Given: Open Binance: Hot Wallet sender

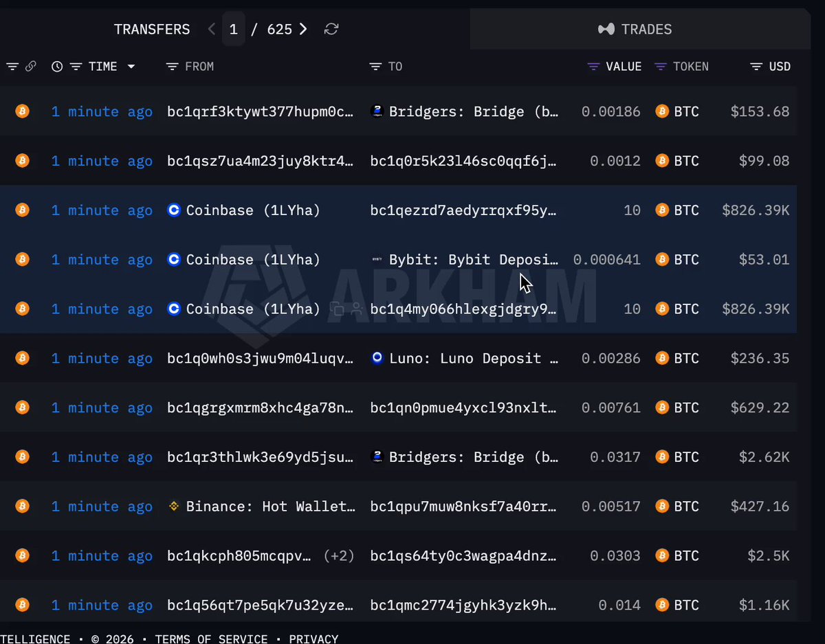Looking at the screenshot, I should coord(271,507).
